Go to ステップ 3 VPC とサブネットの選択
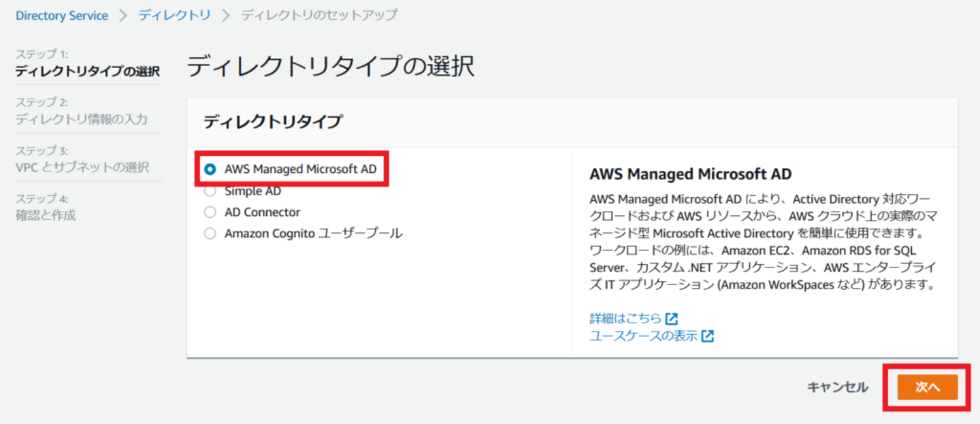Screen dimensions: 980x424 coord(82,167)
